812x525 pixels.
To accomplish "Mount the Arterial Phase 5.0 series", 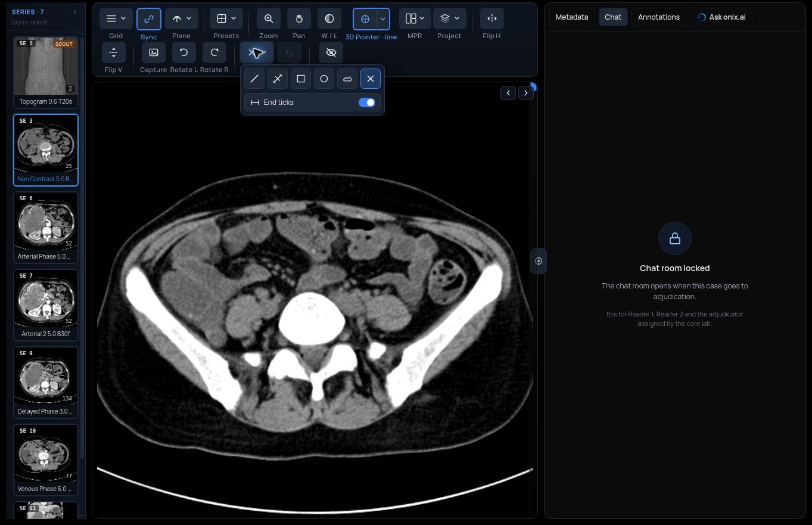I will [x=46, y=228].
